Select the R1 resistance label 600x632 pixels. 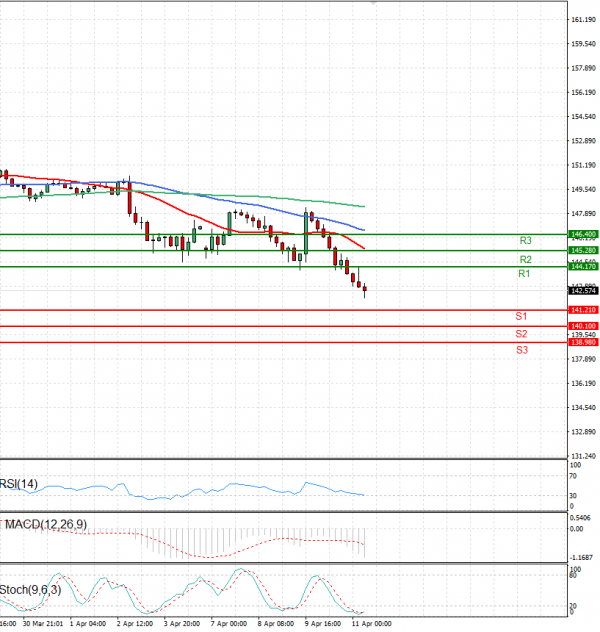tap(524, 274)
